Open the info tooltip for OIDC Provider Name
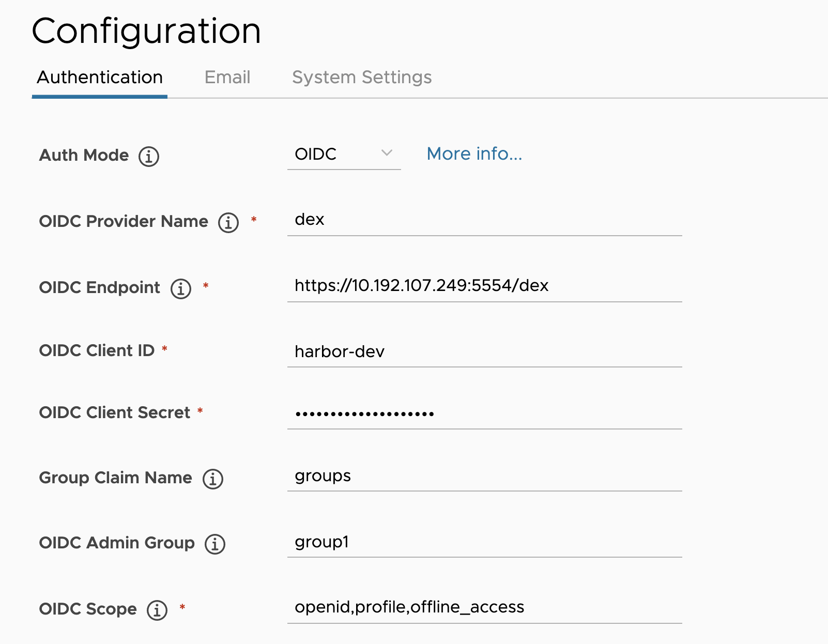This screenshot has height=644, width=828. click(227, 222)
